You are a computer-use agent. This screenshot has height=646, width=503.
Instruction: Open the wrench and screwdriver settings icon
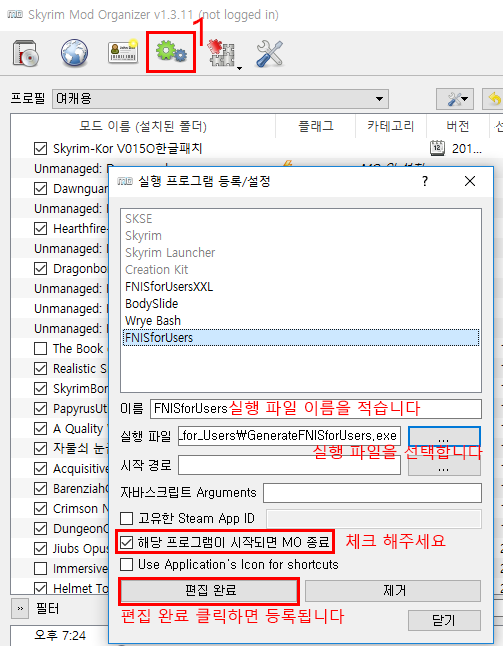(269, 53)
